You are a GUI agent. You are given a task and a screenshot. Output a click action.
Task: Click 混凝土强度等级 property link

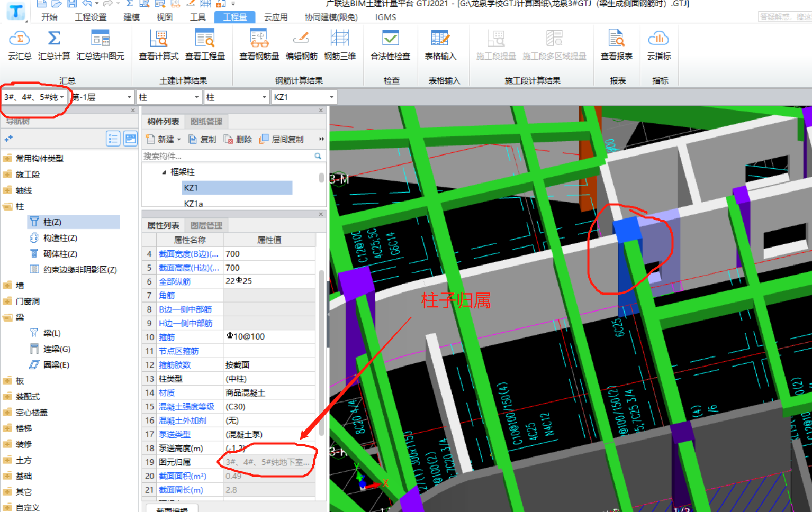tap(186, 407)
